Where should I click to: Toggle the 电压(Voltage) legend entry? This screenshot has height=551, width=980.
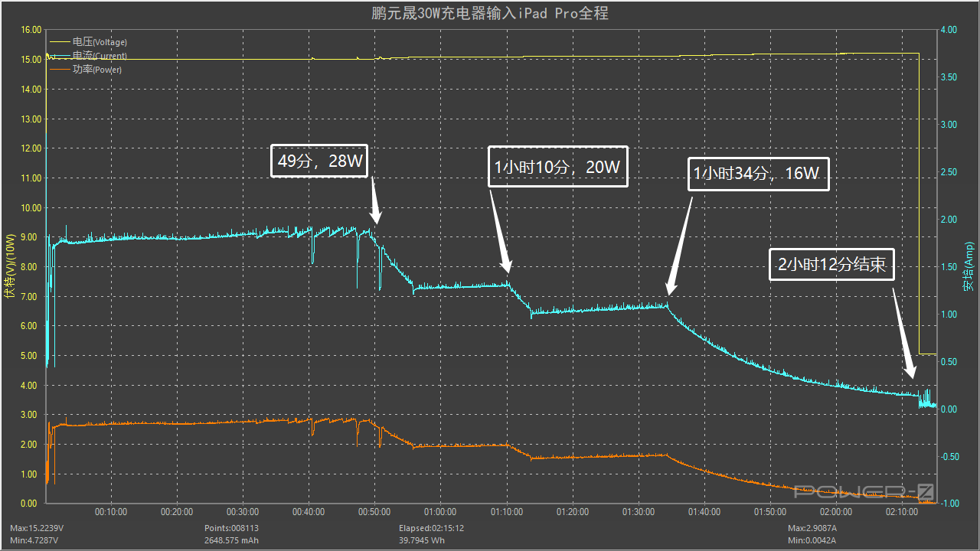click(100, 42)
